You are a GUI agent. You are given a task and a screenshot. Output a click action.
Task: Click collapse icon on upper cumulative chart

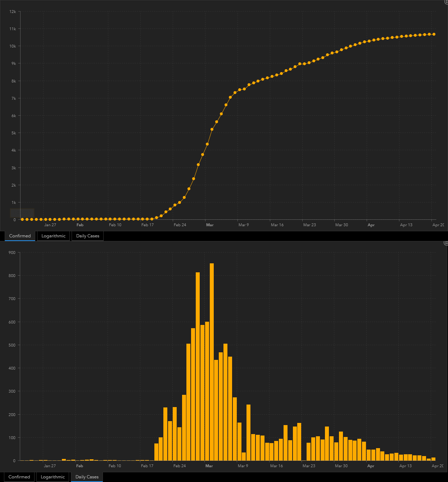pyautogui.click(x=446, y=2)
